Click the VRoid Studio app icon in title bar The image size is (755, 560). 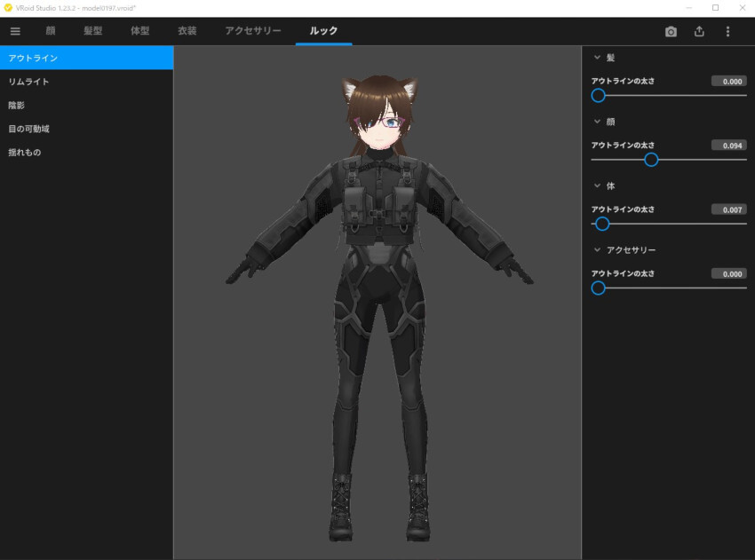pos(8,7)
